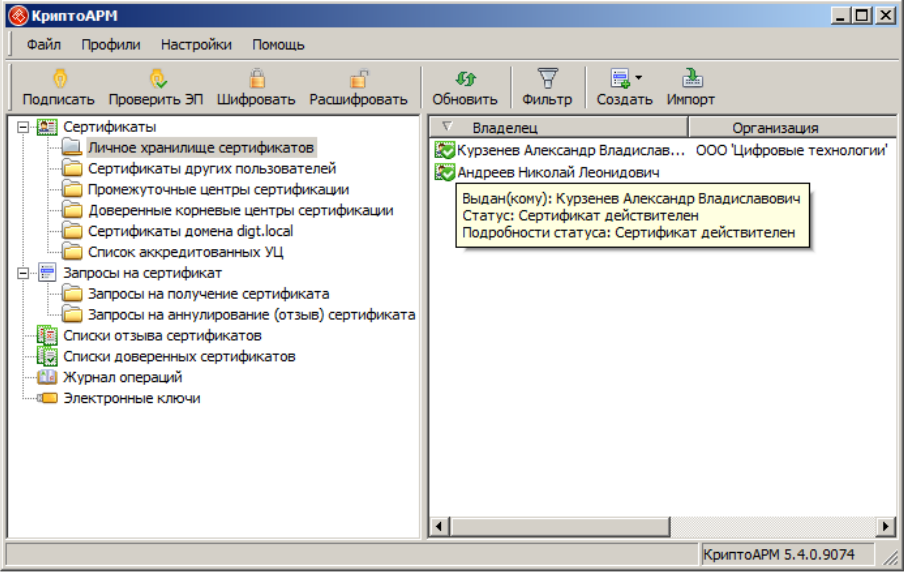
Task: Click the Расшифровать open-padlock icon
Action: pyautogui.click(x=359, y=78)
